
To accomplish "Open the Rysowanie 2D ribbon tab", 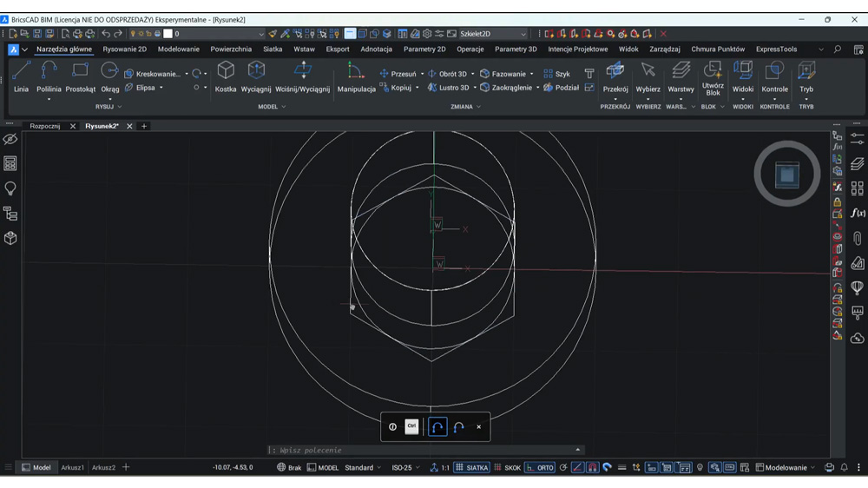I will tap(124, 49).
